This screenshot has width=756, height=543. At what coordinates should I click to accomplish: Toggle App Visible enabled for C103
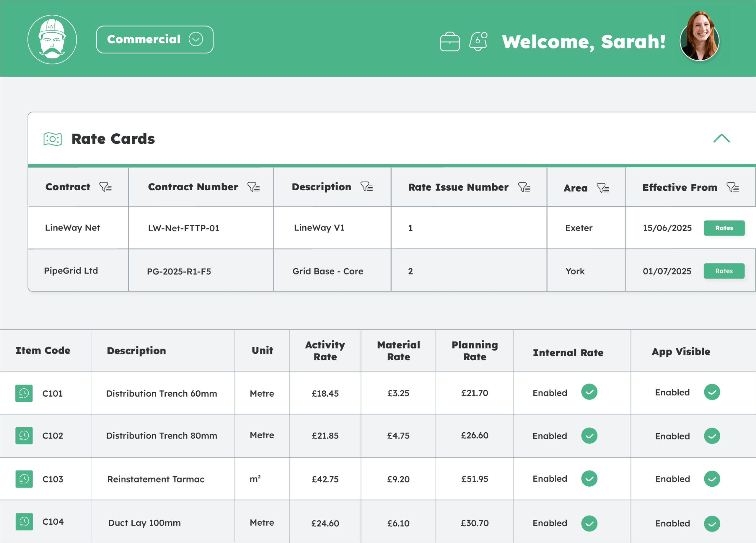pyautogui.click(x=712, y=479)
